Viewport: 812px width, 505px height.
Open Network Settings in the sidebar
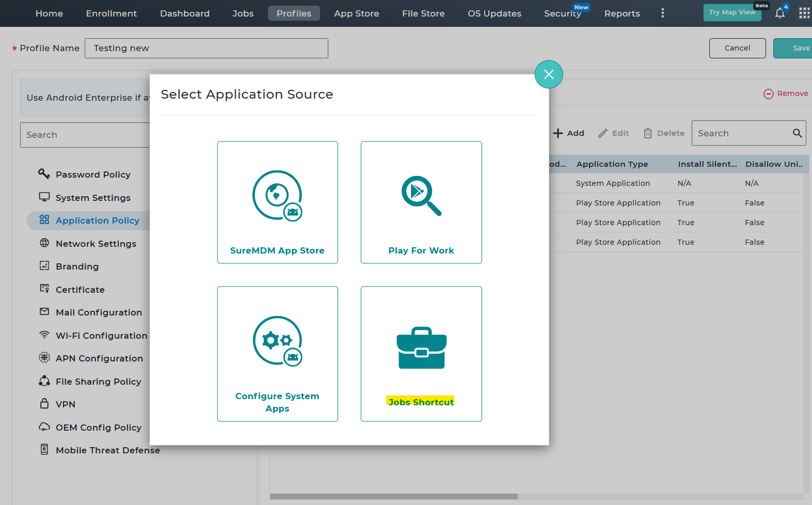tap(95, 244)
